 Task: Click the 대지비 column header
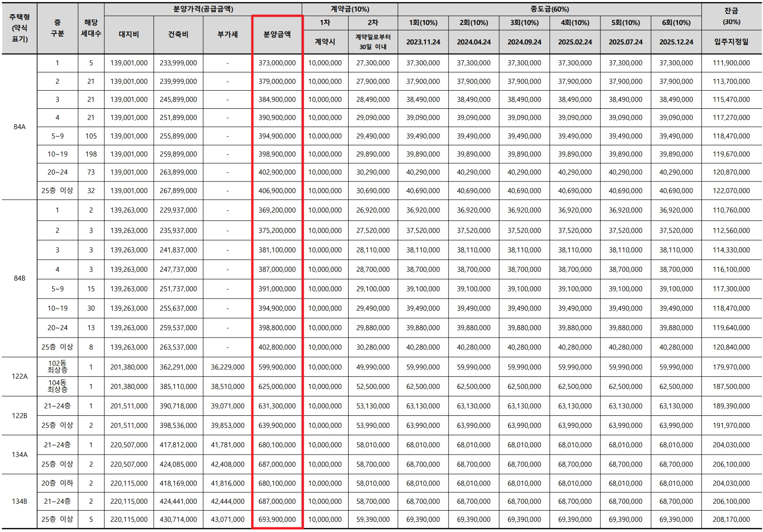tap(129, 35)
